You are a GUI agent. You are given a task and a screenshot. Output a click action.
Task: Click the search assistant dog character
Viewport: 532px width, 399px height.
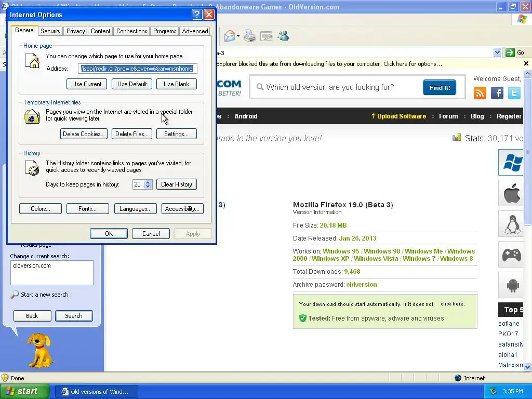(x=40, y=351)
